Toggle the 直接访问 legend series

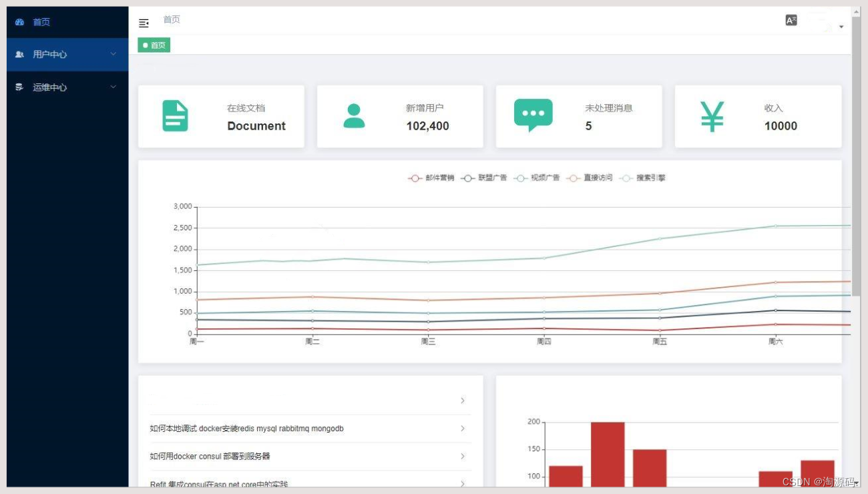click(x=589, y=178)
